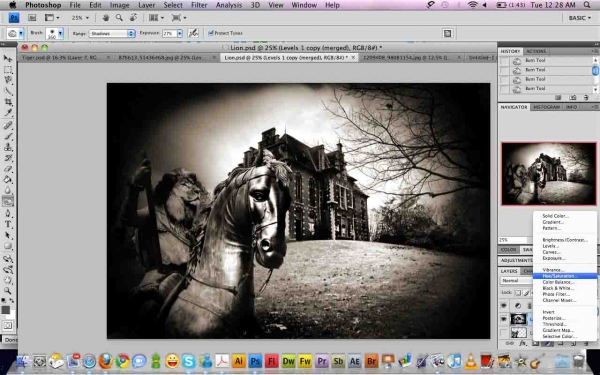Viewport: 600px width, 375px height.
Task: Hide the merged layer with eye icon
Action: coord(504,318)
